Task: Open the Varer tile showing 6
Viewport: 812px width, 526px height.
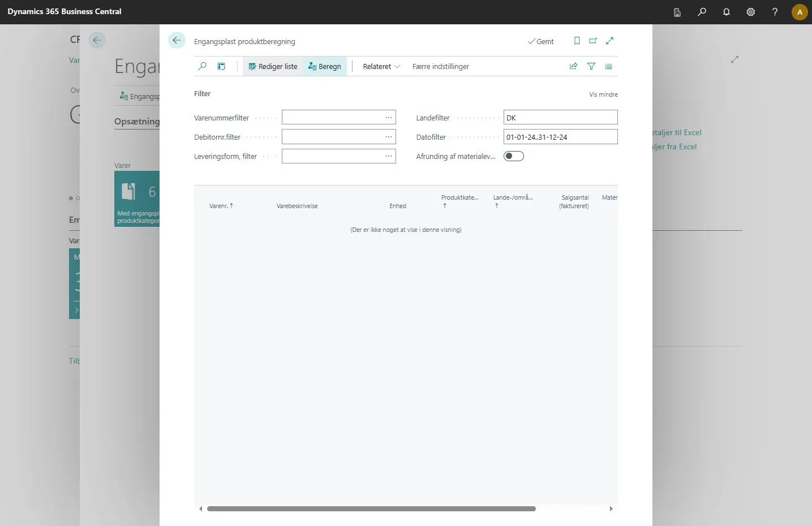Action: (137, 199)
